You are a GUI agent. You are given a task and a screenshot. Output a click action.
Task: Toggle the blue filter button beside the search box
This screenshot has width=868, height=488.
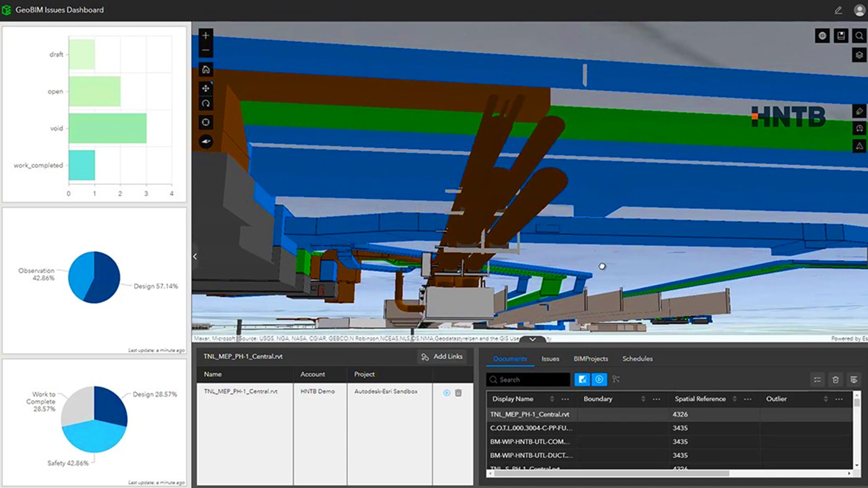[x=583, y=379]
